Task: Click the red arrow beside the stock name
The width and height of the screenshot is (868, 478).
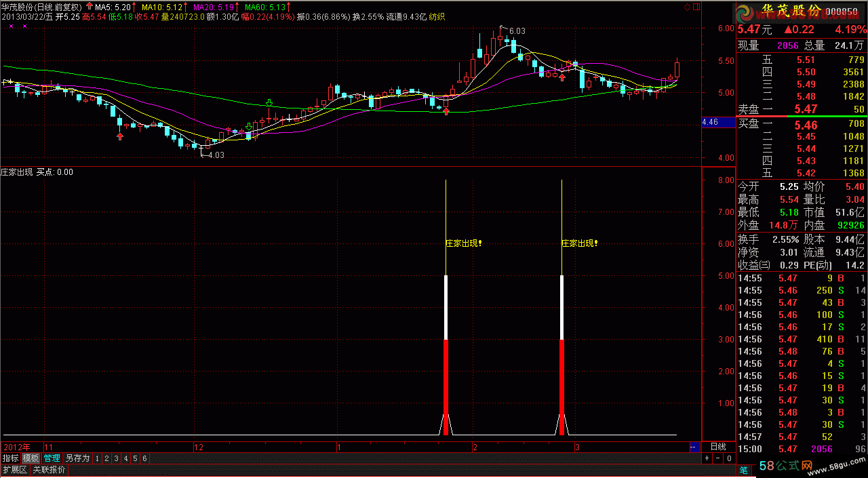Action: [x=89, y=7]
